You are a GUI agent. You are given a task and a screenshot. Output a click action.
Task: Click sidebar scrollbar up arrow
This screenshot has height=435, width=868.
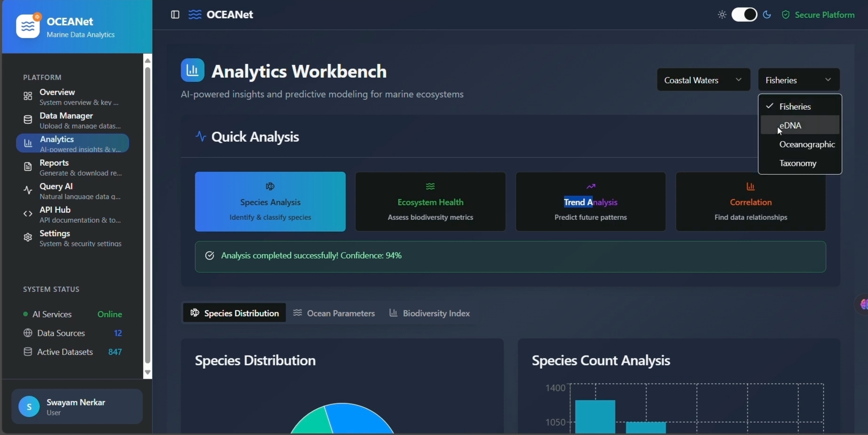148,60
